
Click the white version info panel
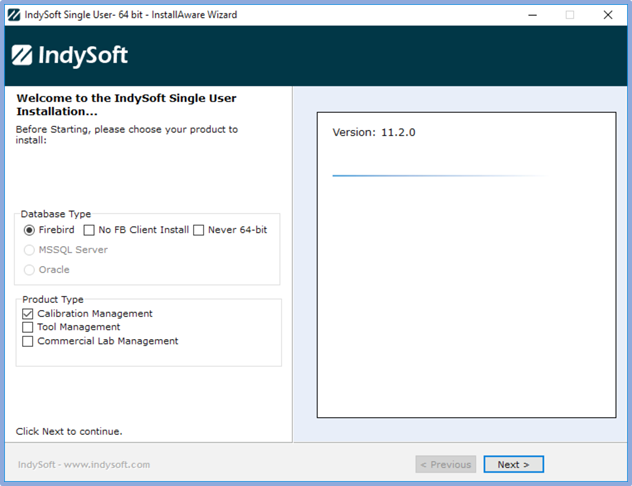tap(466, 300)
